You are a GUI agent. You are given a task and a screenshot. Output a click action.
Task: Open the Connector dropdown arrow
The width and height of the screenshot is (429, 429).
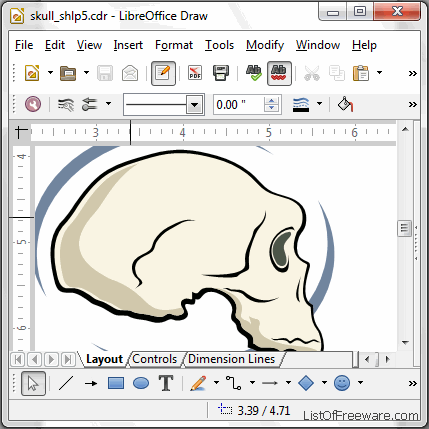pyautogui.click(x=252, y=382)
